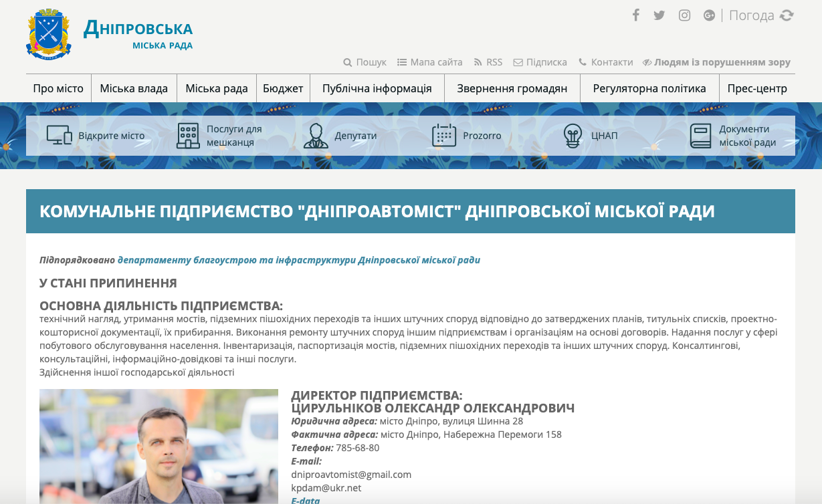Click the director's photo
The image size is (822, 504).
[x=159, y=446]
